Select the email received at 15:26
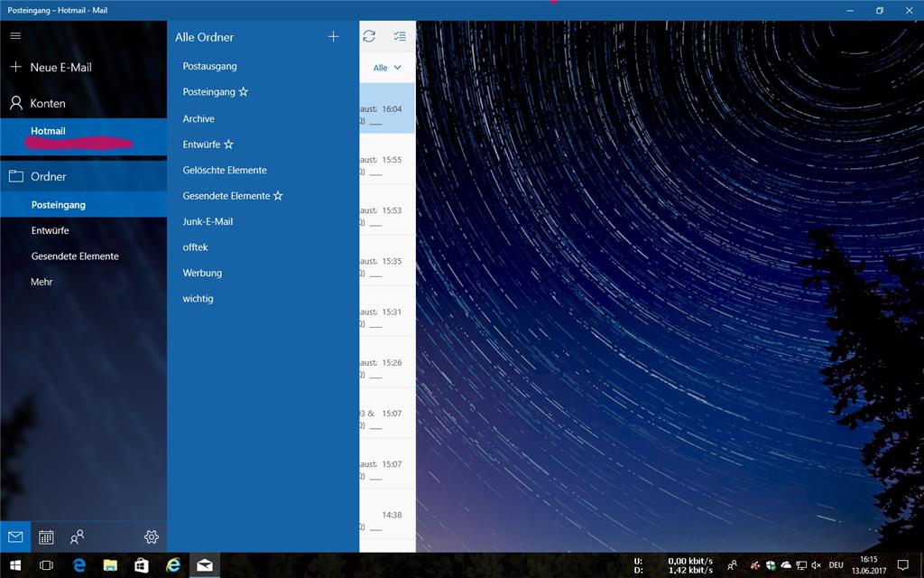This screenshot has width=924, height=578. coord(386,362)
